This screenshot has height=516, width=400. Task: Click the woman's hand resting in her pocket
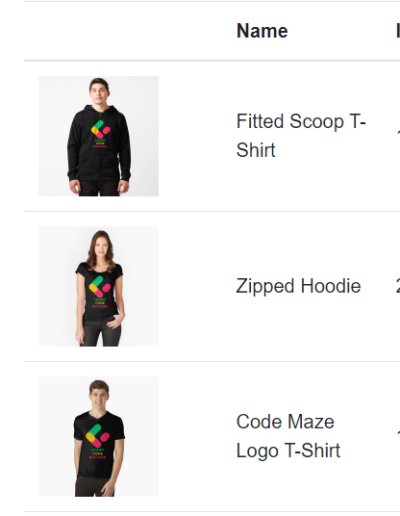115,321
